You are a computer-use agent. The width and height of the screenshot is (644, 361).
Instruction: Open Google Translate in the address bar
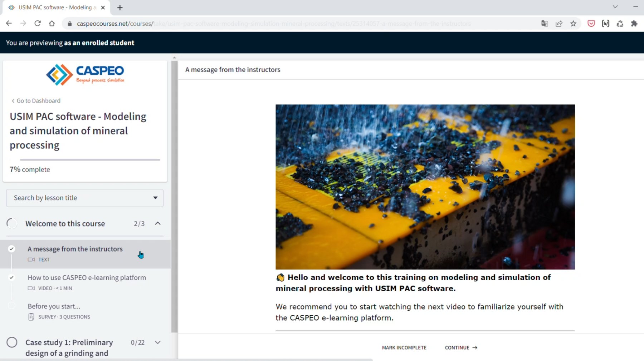tap(544, 23)
